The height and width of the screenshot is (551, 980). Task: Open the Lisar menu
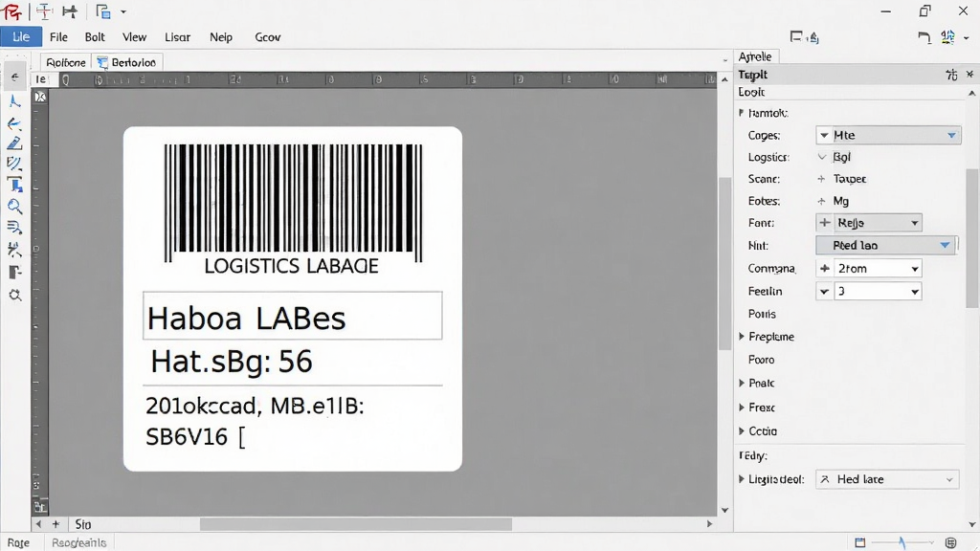tap(177, 37)
